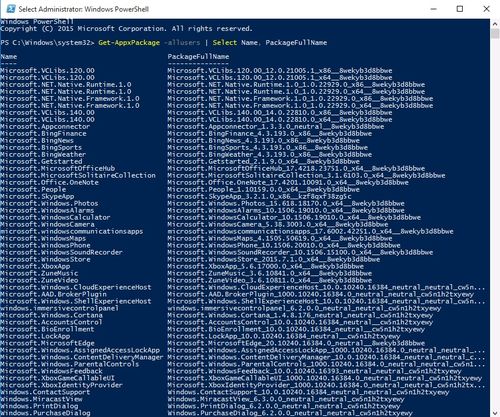The height and width of the screenshot is (417, 500).
Task: Click Microsoft.XboxGameCallableUI in Name column
Action: point(57,379)
